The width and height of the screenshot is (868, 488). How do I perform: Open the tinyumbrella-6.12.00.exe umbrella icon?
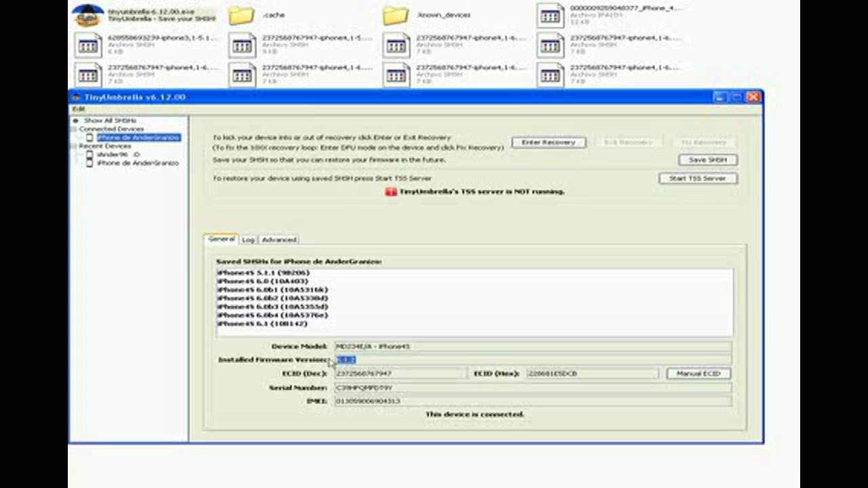87,15
